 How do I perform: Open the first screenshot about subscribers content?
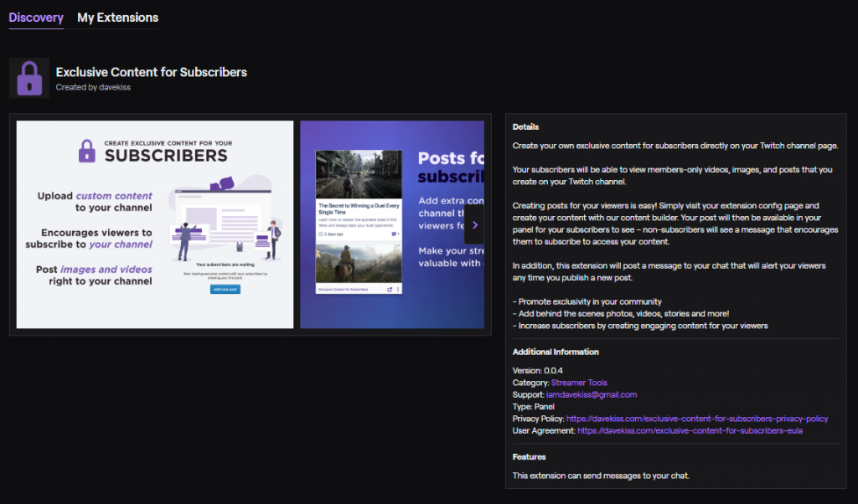coord(155,224)
